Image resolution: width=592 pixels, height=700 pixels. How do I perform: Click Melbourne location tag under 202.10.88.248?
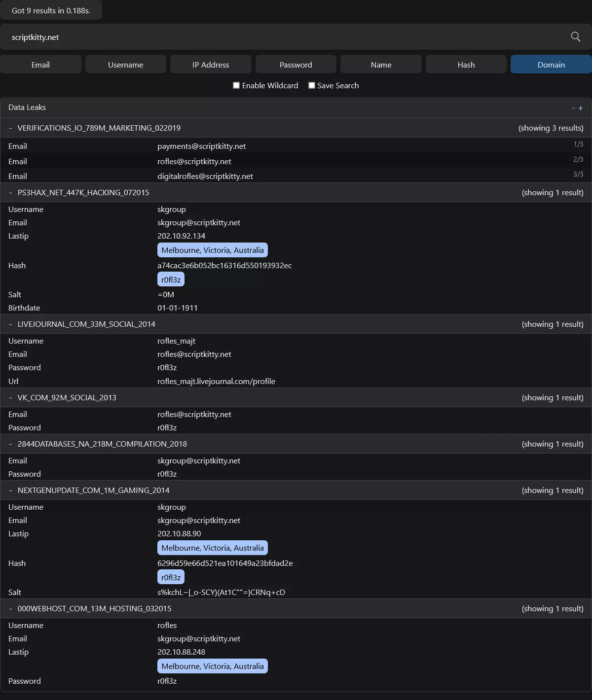click(x=213, y=666)
